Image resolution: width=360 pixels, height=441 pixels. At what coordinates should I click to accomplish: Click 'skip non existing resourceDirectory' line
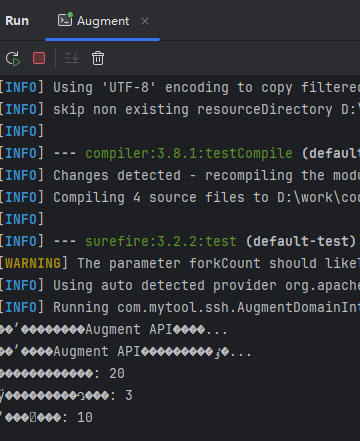point(180,109)
